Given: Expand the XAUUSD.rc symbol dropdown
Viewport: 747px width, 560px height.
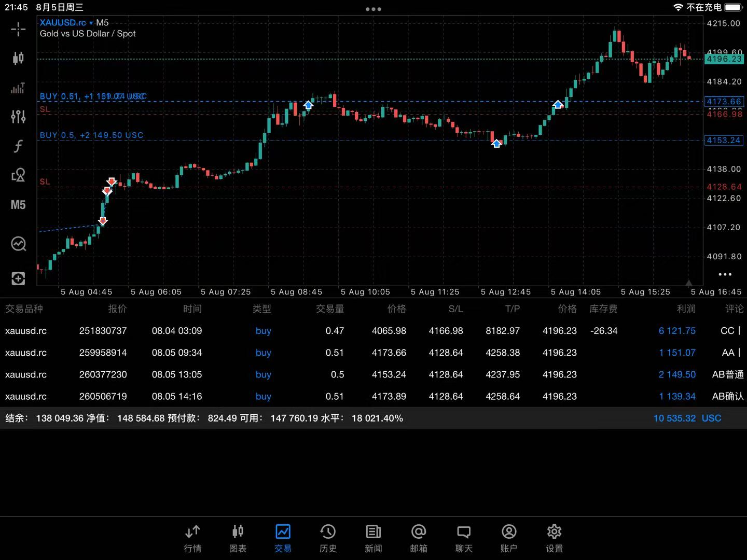Looking at the screenshot, I should tap(66, 22).
